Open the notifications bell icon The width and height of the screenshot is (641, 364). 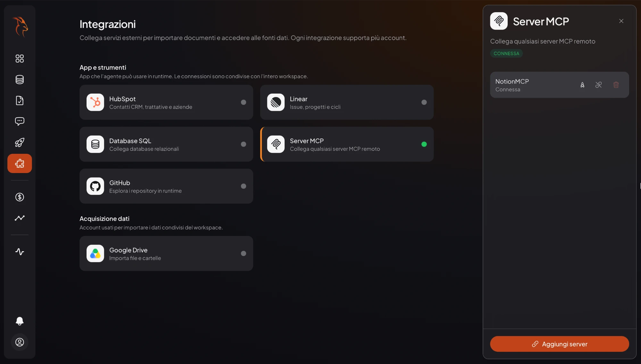click(x=20, y=321)
